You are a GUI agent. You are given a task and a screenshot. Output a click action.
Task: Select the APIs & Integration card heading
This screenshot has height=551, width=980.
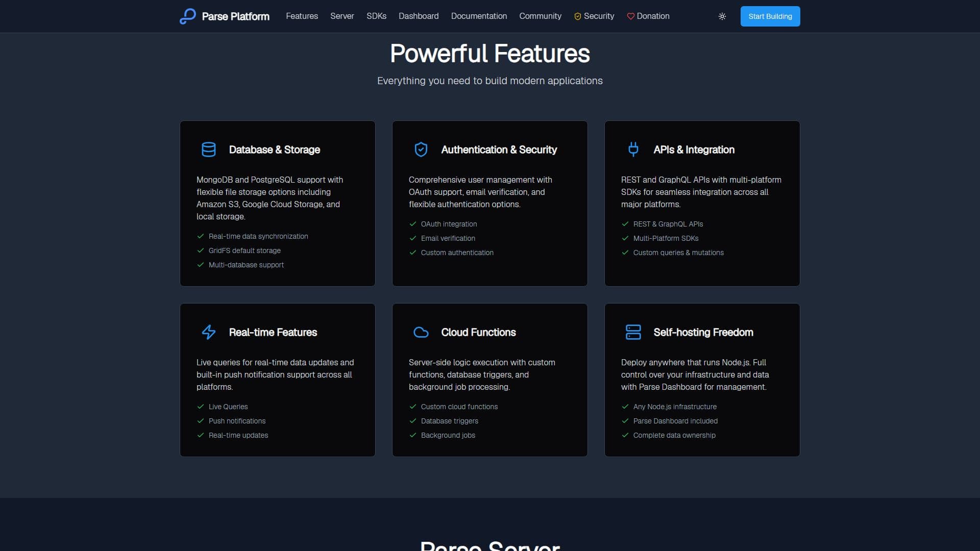coord(694,149)
